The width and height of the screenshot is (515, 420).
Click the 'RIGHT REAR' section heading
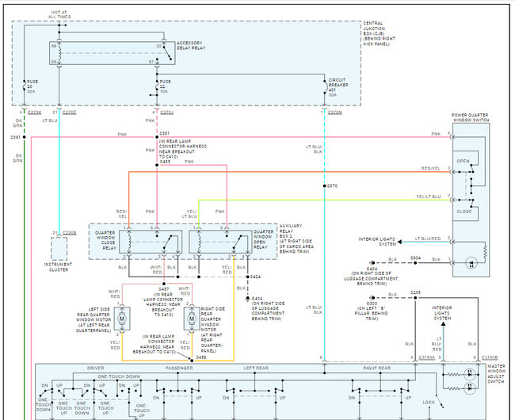(x=376, y=368)
